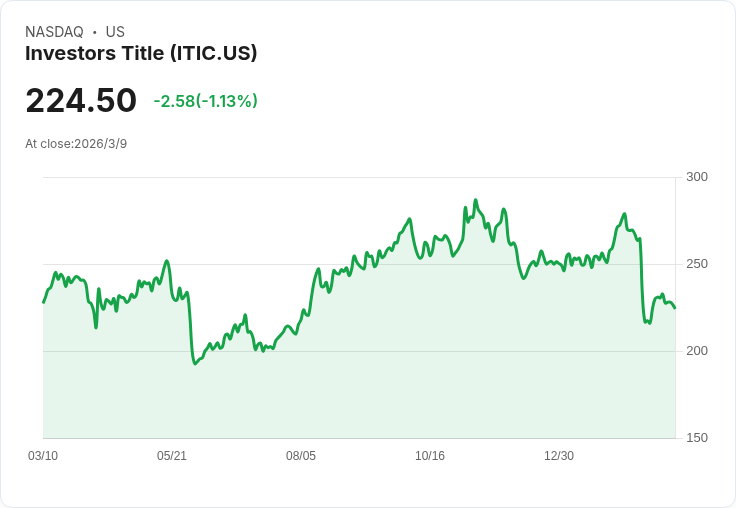
Task: Click the first point of the price line
Action: 44,302
